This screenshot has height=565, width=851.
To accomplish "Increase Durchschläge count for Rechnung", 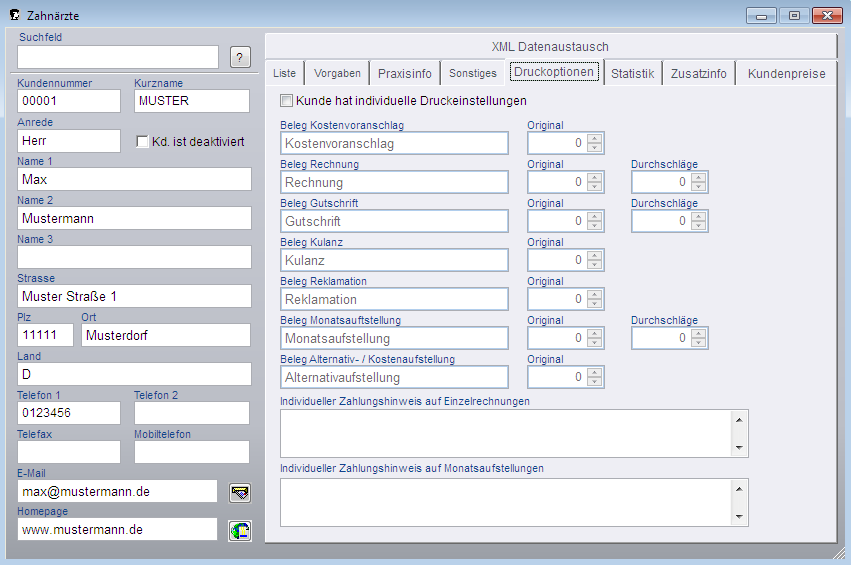I will (699, 177).
